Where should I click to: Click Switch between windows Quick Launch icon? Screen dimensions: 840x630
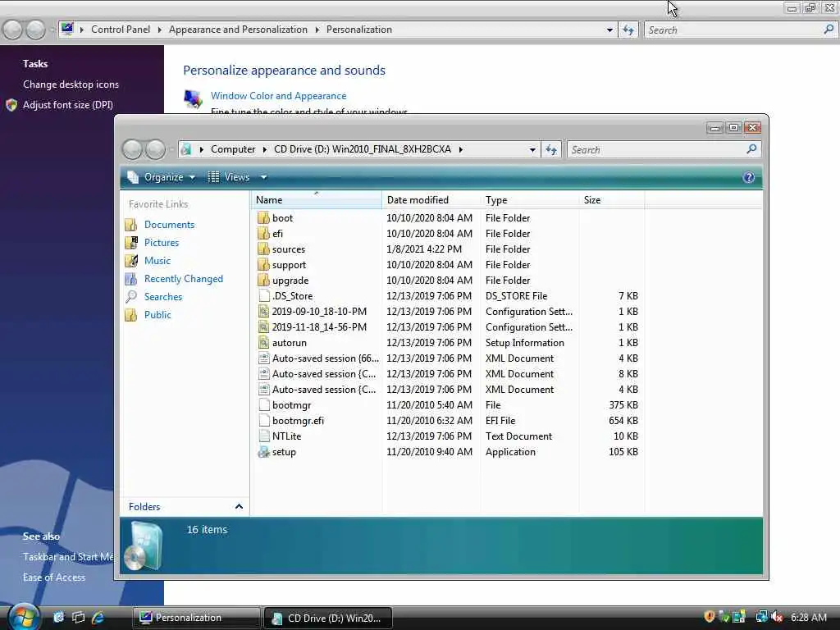click(x=78, y=618)
